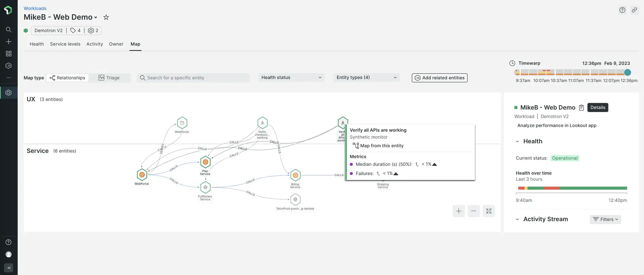Open the Activity tab
Screen dimensions: 644x275
pos(95,44)
